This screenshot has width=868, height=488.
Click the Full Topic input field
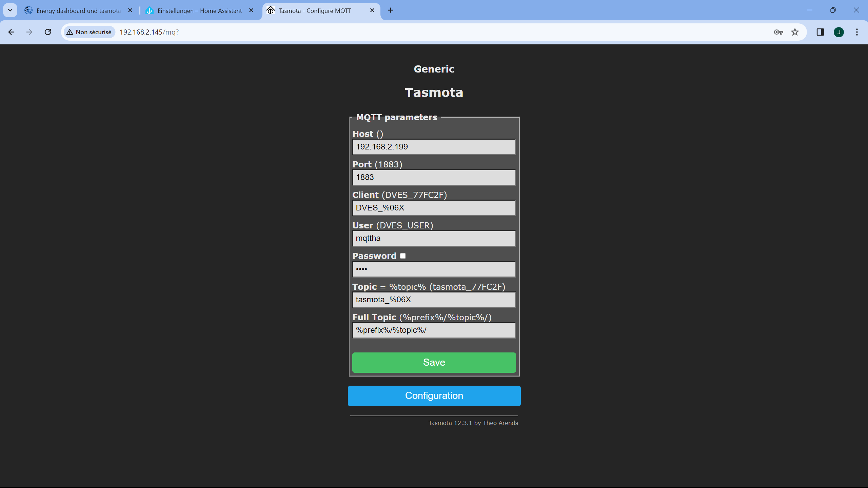[434, 330]
